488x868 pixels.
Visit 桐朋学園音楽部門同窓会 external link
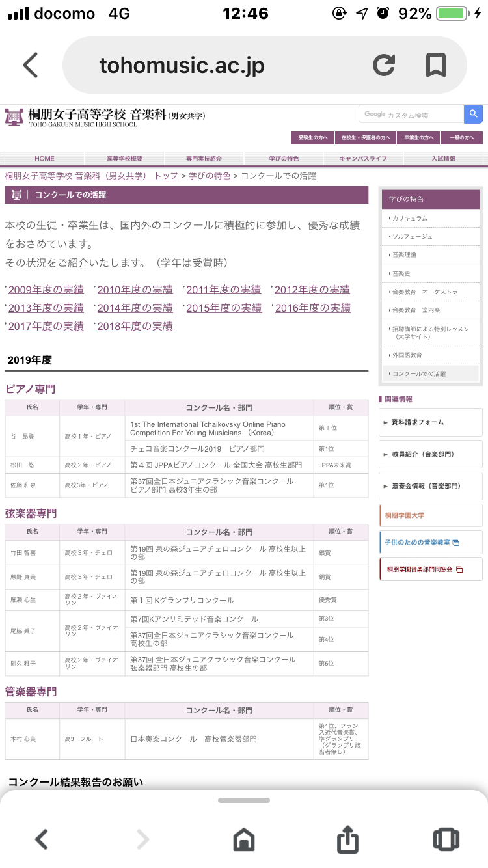point(431,569)
